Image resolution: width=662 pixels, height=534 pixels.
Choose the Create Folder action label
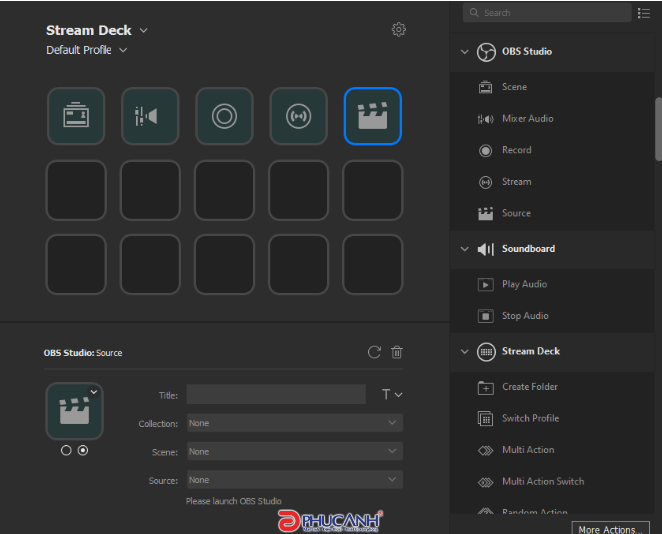click(x=529, y=387)
